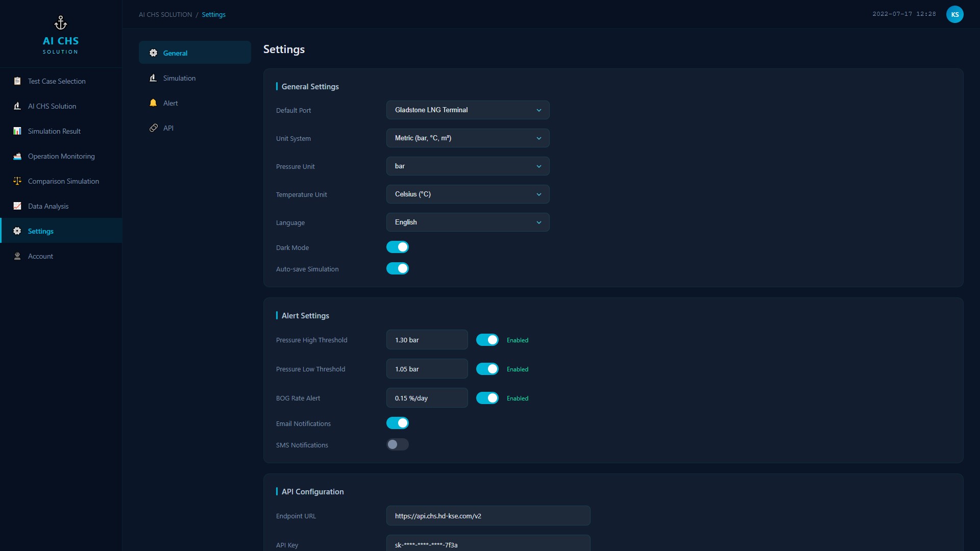The width and height of the screenshot is (980, 551).
Task: Click the API link icon
Action: coord(153,128)
